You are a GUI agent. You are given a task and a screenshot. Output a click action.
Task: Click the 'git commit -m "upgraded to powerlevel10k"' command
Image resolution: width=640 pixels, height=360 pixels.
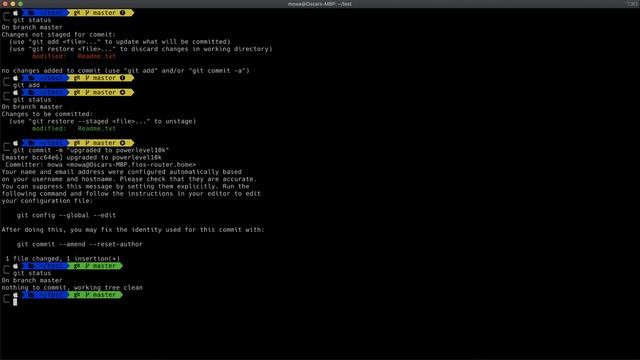pyautogui.click(x=91, y=150)
